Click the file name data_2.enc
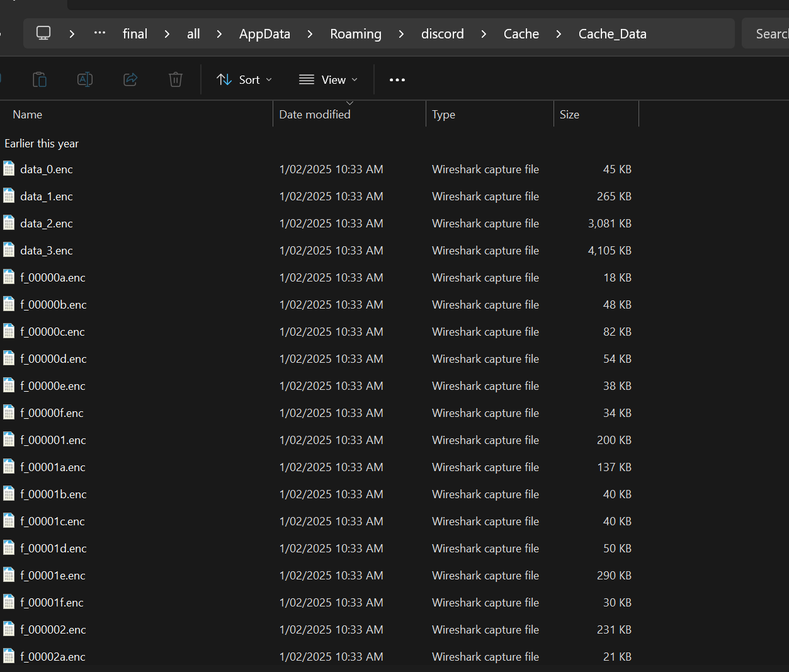 click(x=47, y=224)
